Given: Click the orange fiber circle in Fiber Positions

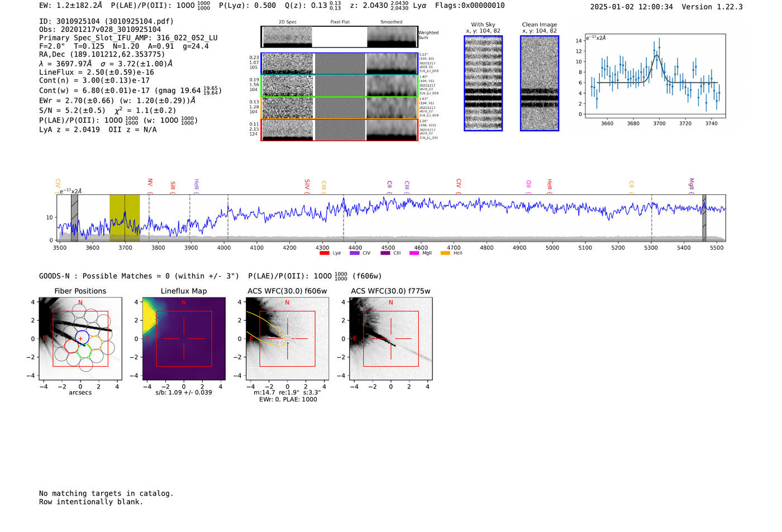Looking at the screenshot, I should click(94, 342).
